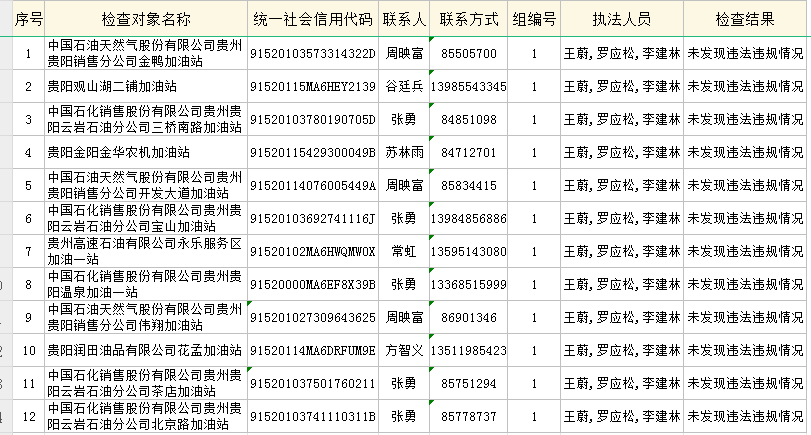Select the 组编号 header cell
The width and height of the screenshot is (811, 435).
point(534,19)
